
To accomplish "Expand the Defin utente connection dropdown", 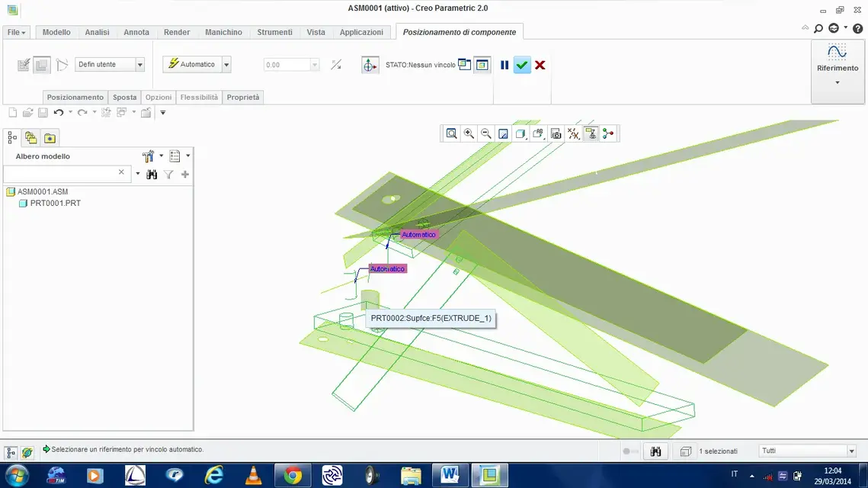I will click(139, 65).
